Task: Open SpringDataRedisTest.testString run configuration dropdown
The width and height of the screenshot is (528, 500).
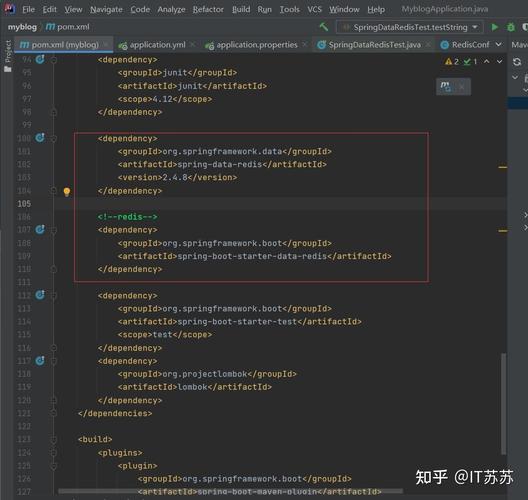Action: click(x=410, y=27)
